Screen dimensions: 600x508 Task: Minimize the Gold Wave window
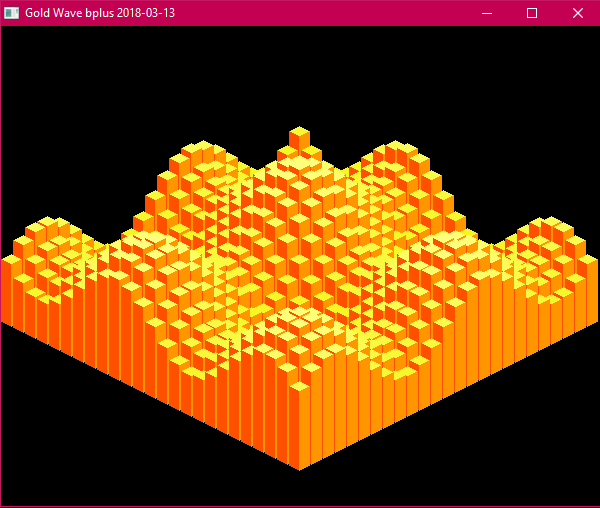click(x=486, y=13)
